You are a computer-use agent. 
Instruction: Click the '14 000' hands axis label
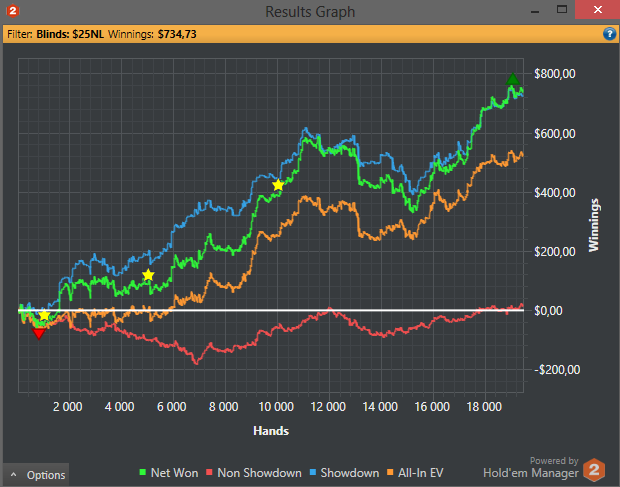click(380, 407)
